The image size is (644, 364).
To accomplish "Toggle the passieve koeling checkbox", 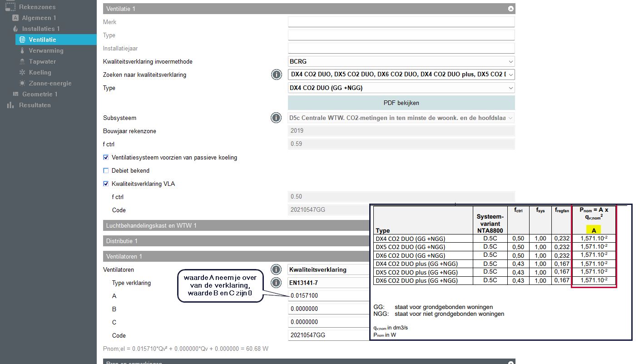I will (106, 158).
